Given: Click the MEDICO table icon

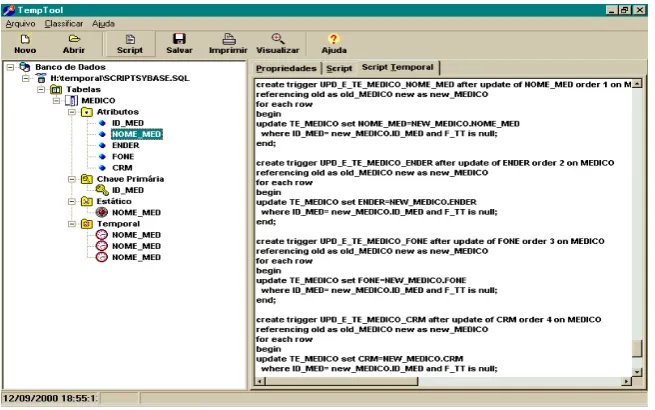Looking at the screenshot, I should click(71, 101).
